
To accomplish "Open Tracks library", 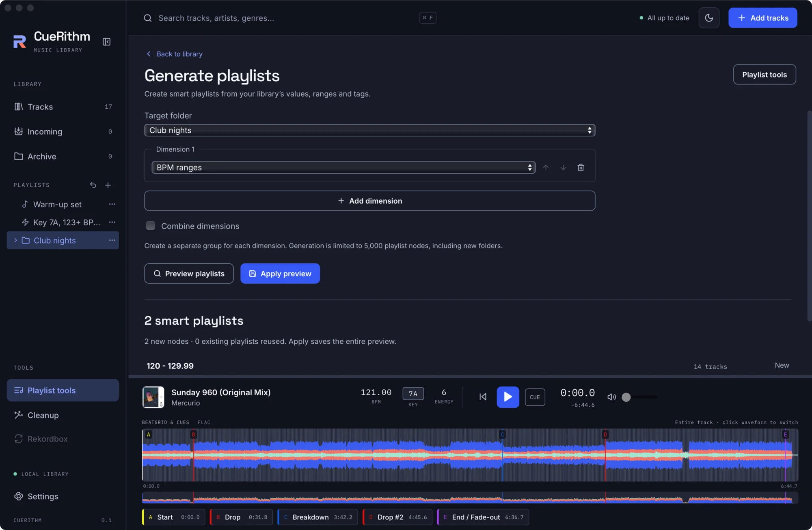I will pos(63,107).
